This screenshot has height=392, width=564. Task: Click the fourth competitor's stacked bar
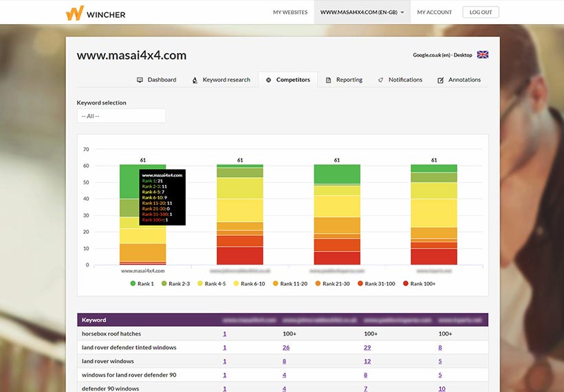tap(434, 215)
